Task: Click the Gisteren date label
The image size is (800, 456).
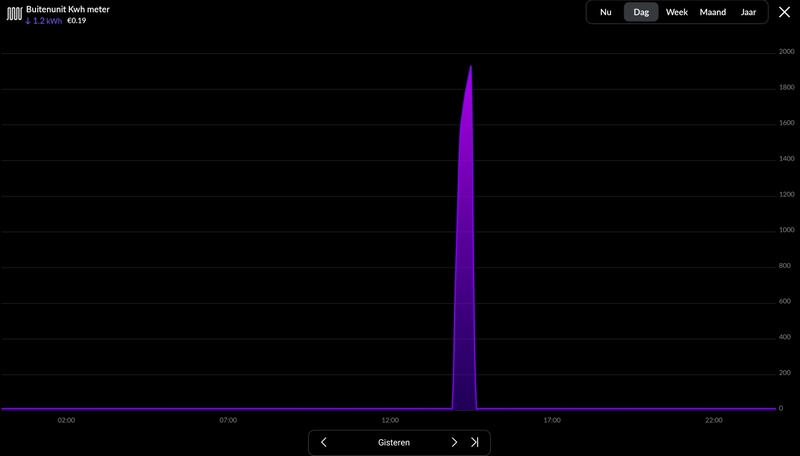Action: pyautogui.click(x=393, y=443)
